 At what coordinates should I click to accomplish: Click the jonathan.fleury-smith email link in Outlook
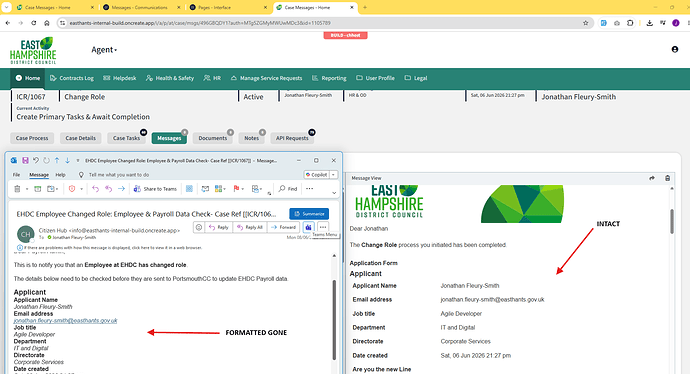click(x=66, y=320)
